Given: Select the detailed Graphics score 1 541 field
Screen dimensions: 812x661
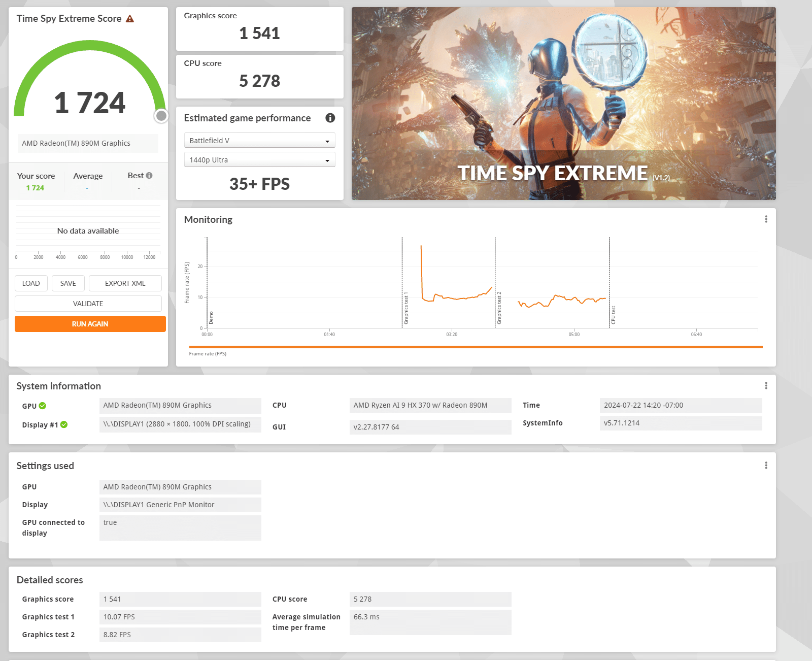Looking at the screenshot, I should (180, 599).
